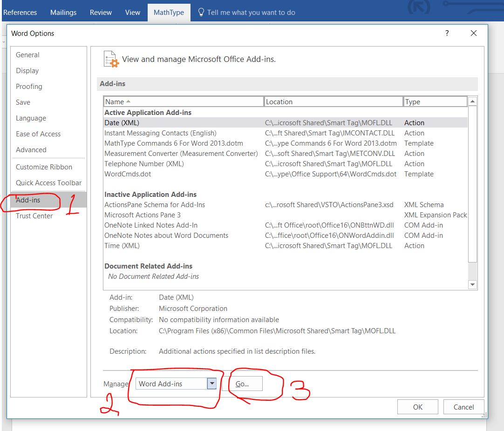Select the Ease of Access category
Screen dimensions: 504x431
(x=48, y=134)
